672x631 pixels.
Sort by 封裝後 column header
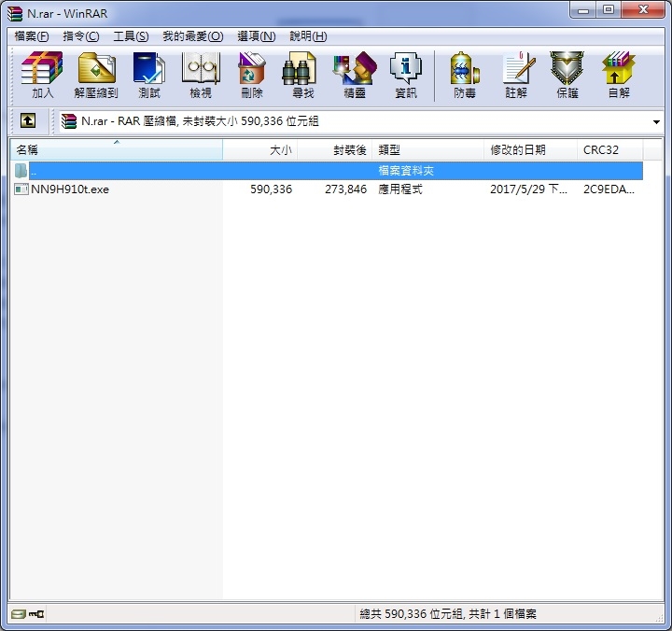(x=335, y=150)
